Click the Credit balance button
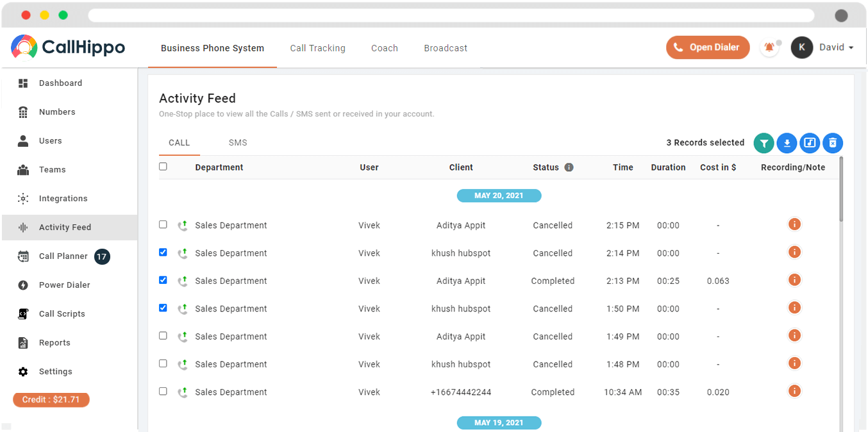 coord(51,400)
